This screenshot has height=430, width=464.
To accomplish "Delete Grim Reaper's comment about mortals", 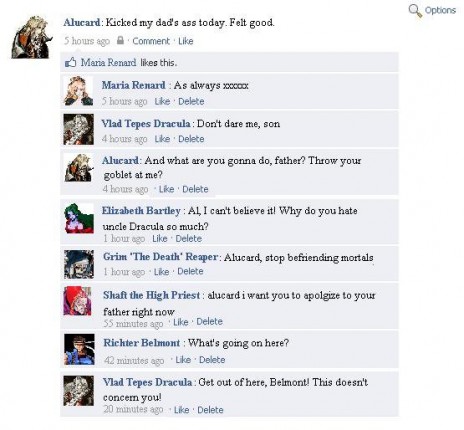I will [190, 271].
